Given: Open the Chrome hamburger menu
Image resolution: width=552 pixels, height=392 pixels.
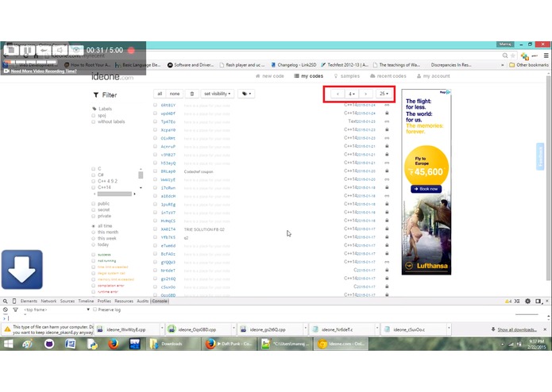Looking at the screenshot, I should (546, 56).
